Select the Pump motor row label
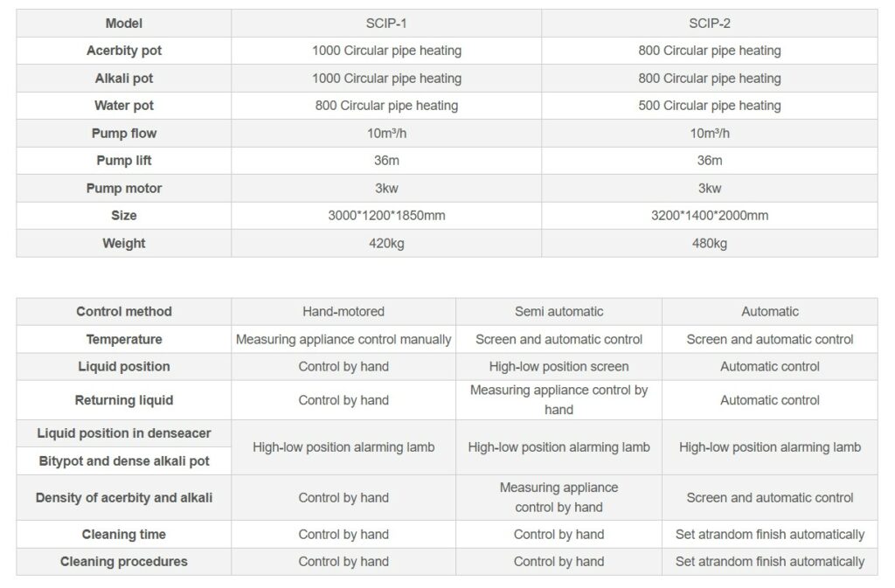The height and width of the screenshot is (588, 895). pos(124,188)
